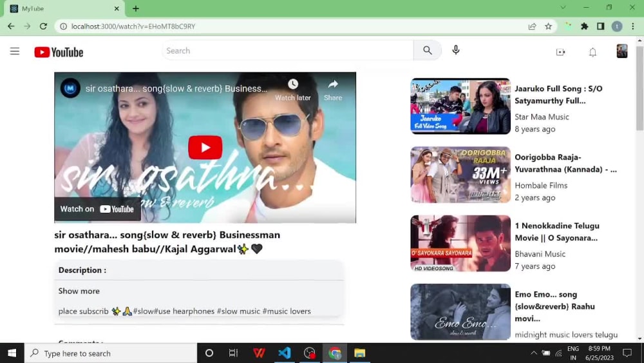This screenshot has height=363, width=644.
Task: Click the network icon in system tray
Action: click(x=558, y=353)
